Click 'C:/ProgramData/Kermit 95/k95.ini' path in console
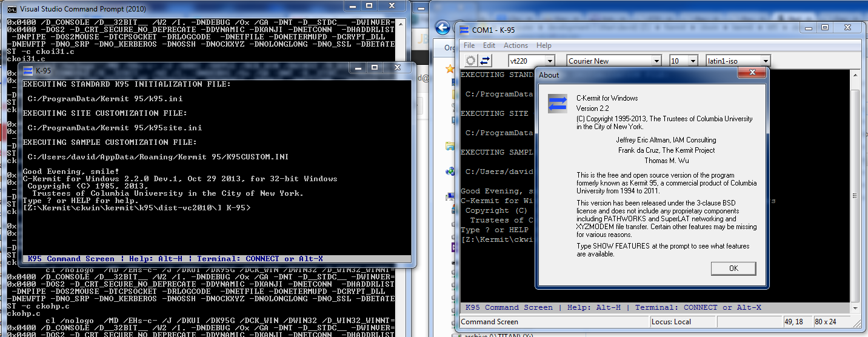 pos(105,99)
